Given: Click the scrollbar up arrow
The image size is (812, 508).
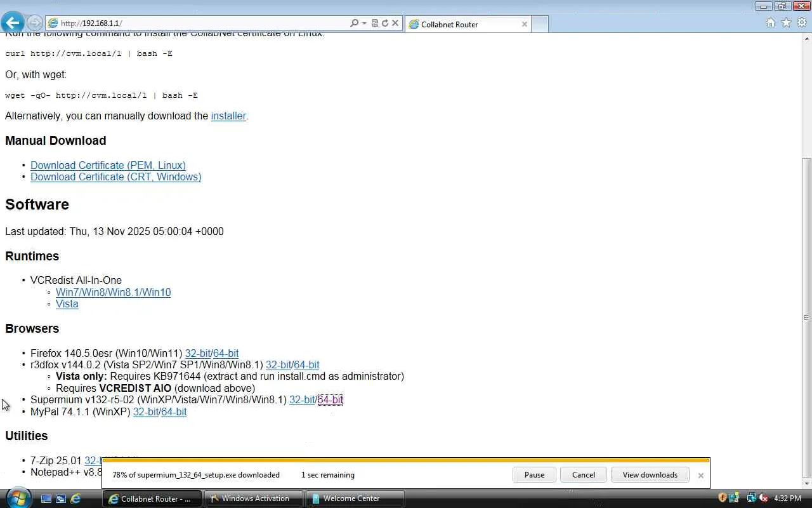Looking at the screenshot, I should (x=806, y=38).
